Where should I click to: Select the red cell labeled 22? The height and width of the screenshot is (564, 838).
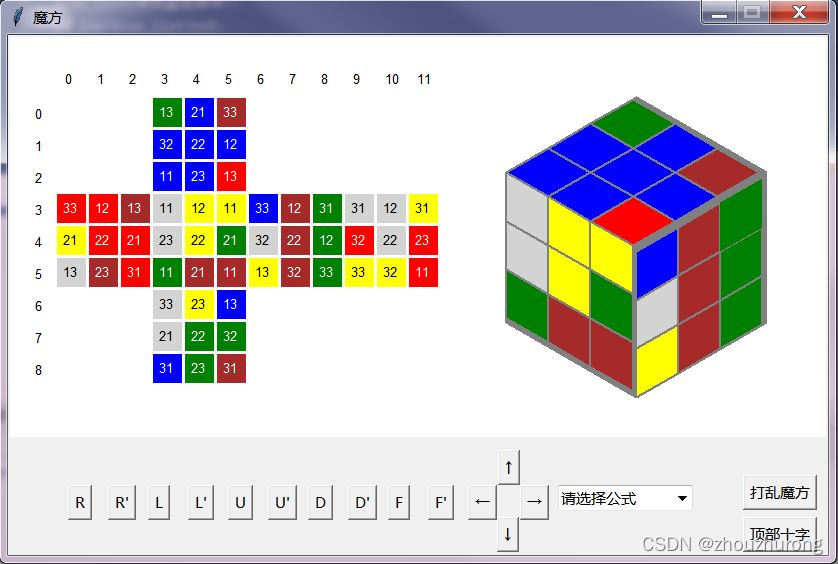pos(103,241)
